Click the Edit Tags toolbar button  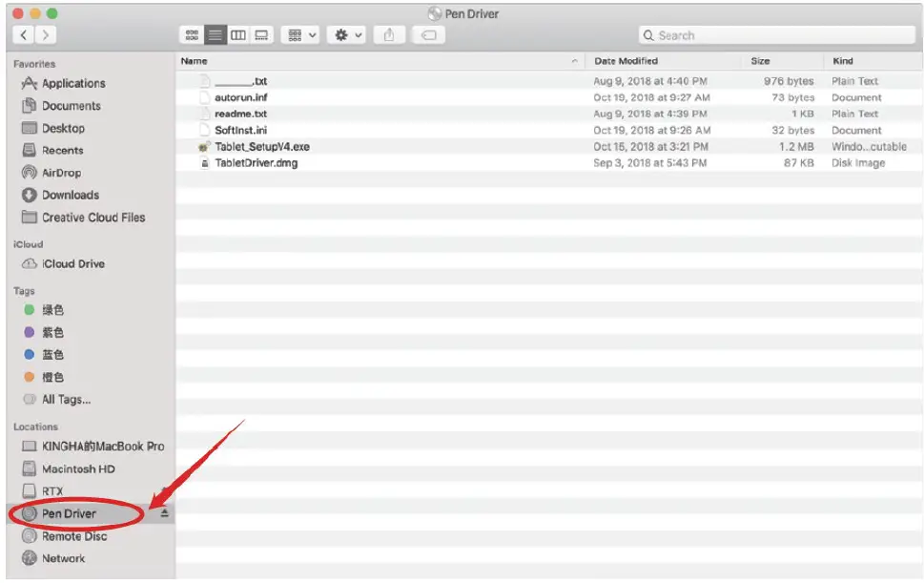tap(428, 35)
